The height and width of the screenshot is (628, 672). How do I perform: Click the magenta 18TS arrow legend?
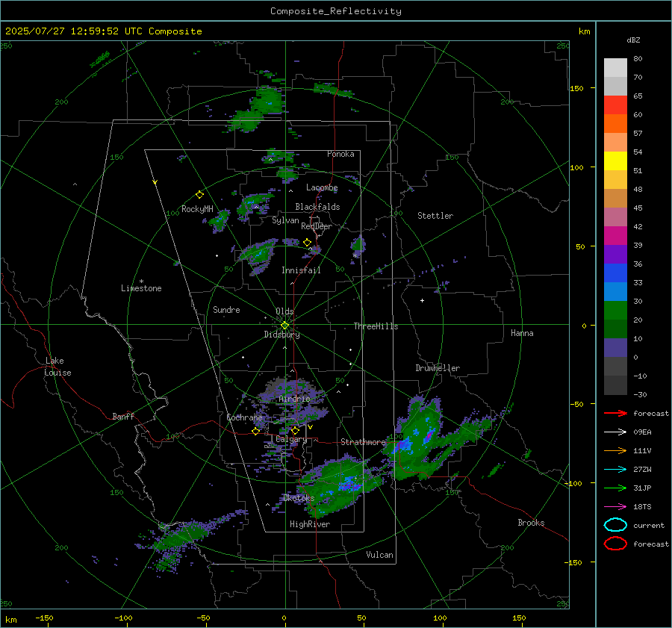[615, 507]
